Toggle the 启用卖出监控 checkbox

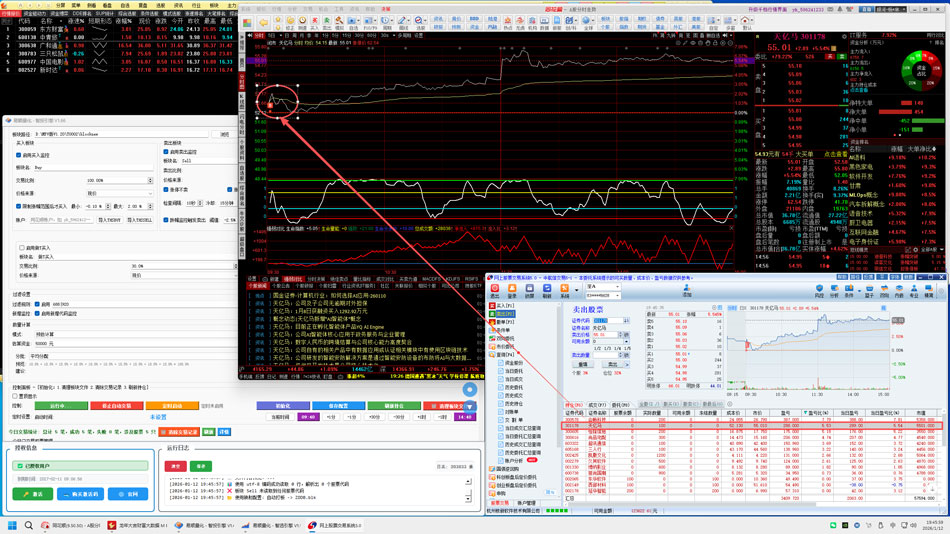(x=165, y=151)
